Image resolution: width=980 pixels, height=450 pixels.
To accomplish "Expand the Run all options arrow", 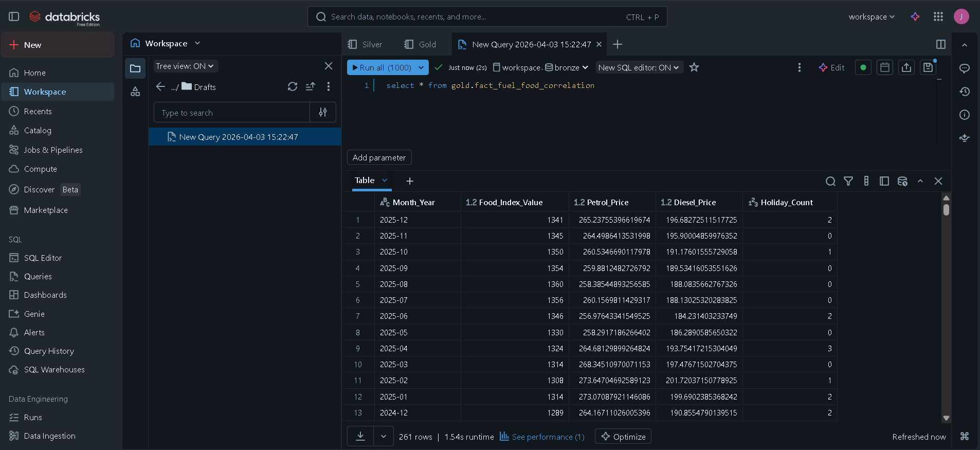I will tap(421, 67).
